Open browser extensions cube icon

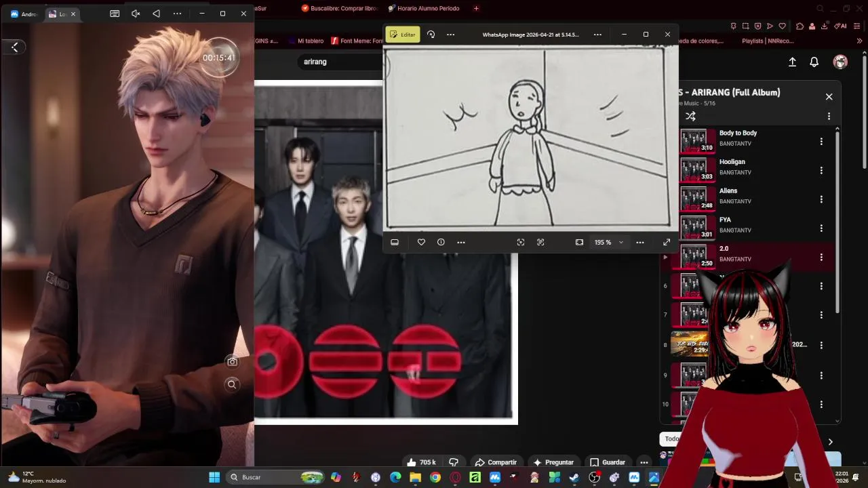click(x=800, y=26)
